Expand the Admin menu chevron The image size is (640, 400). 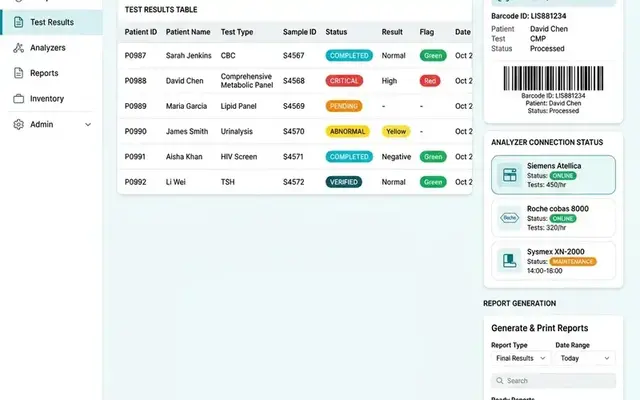click(88, 124)
